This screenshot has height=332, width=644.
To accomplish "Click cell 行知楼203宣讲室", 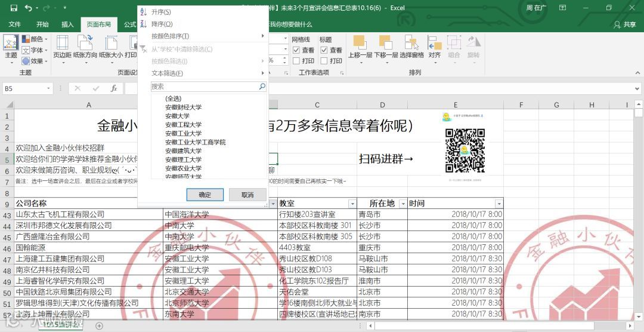I will point(317,214).
